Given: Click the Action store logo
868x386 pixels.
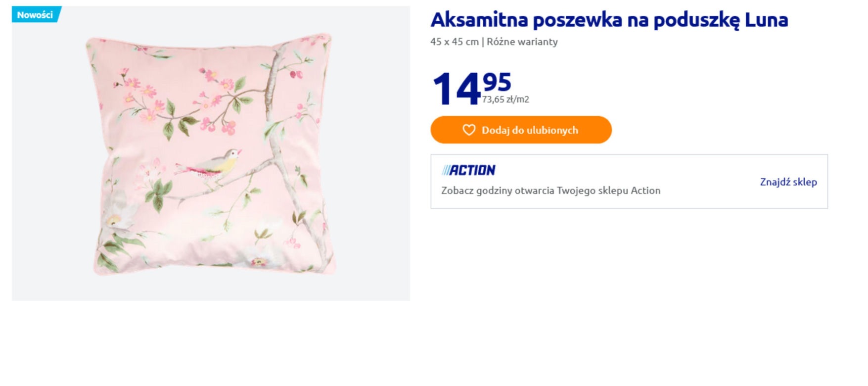Looking at the screenshot, I should coord(468,170).
